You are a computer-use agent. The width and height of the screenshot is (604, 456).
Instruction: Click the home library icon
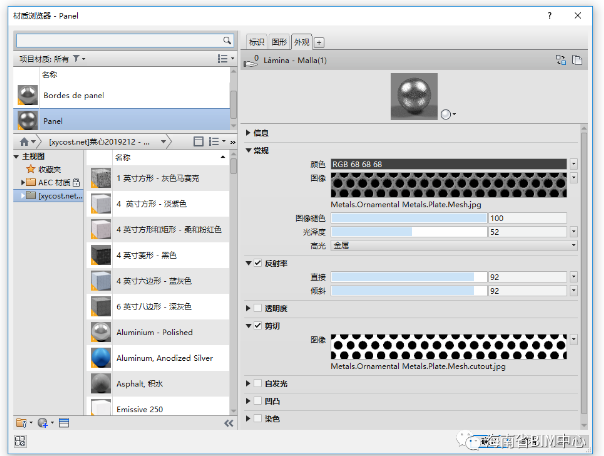tap(25, 142)
